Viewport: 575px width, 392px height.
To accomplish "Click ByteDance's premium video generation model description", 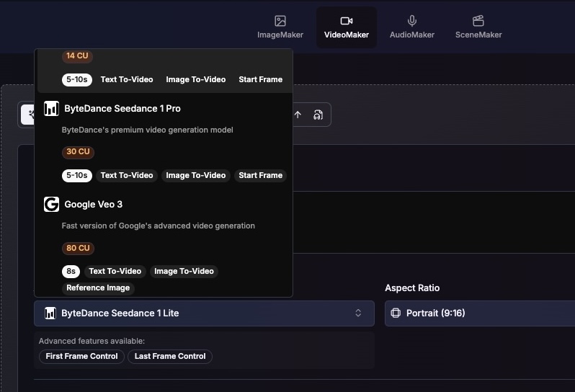I will coord(148,130).
